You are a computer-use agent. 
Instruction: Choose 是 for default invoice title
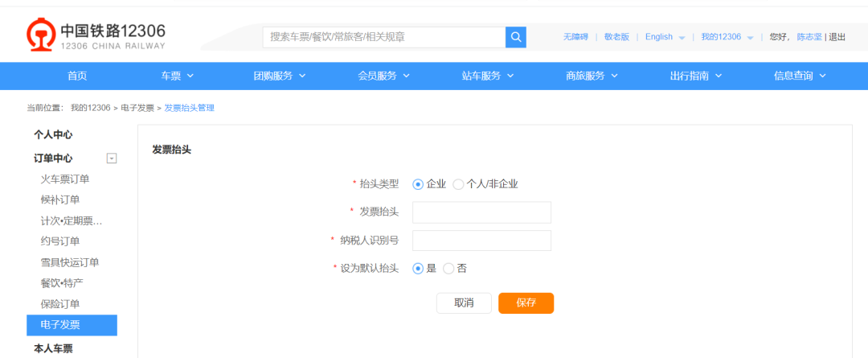(x=418, y=269)
